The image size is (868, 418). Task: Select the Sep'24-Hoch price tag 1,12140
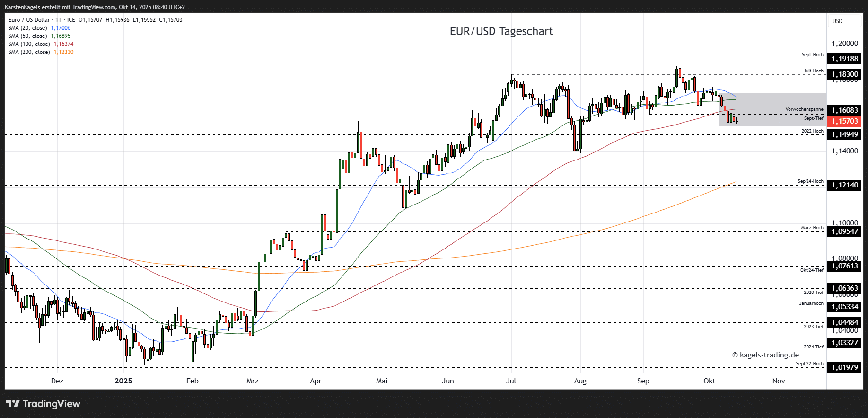tap(845, 185)
